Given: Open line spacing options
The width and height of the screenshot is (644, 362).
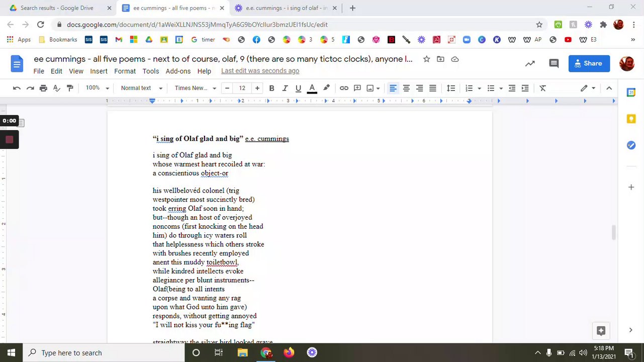Looking at the screenshot, I should 451,88.
